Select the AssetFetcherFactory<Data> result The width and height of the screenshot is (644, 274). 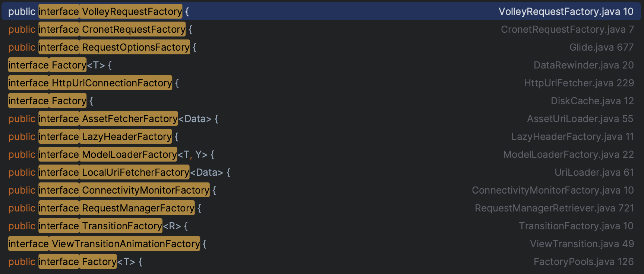[130, 119]
